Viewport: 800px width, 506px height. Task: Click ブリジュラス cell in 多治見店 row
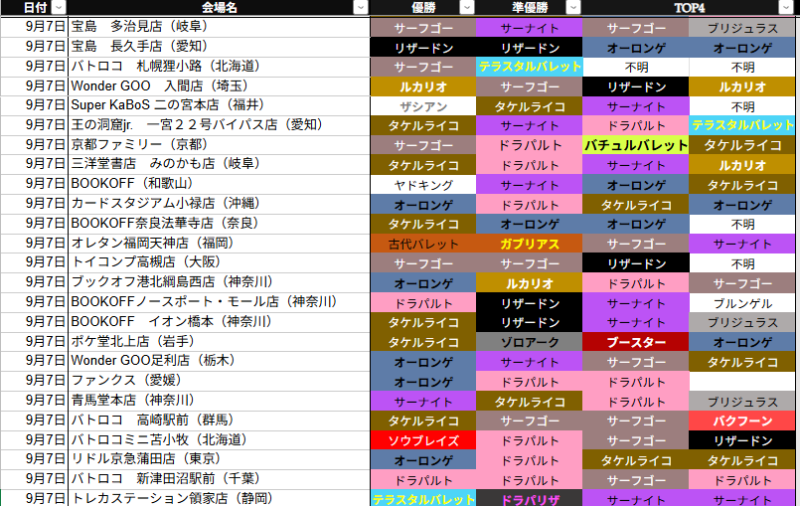coord(742,28)
